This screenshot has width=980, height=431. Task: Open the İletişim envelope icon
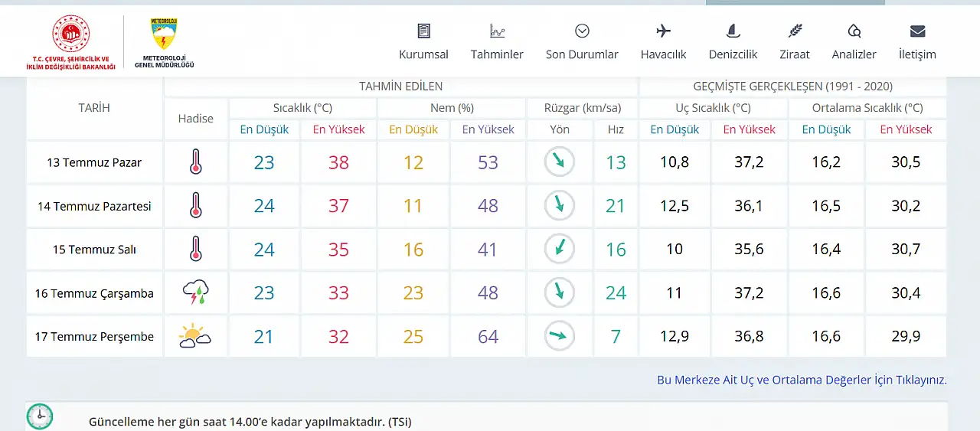point(917,31)
